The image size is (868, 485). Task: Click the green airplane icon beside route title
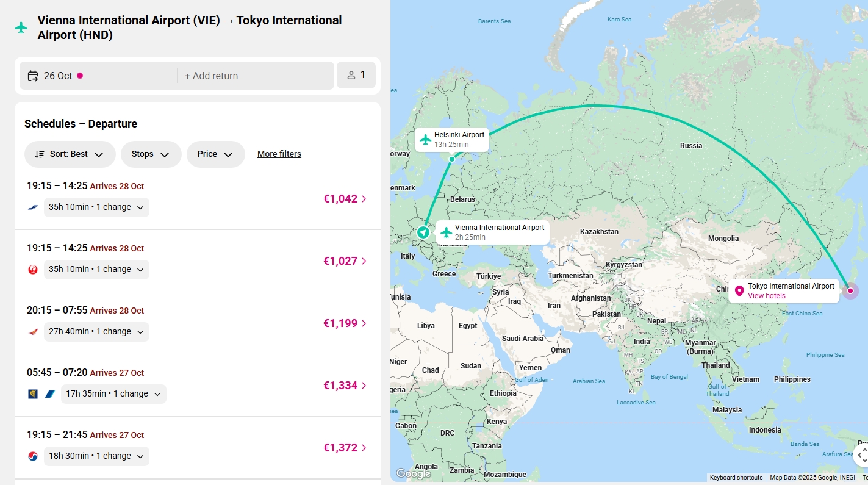point(21,27)
